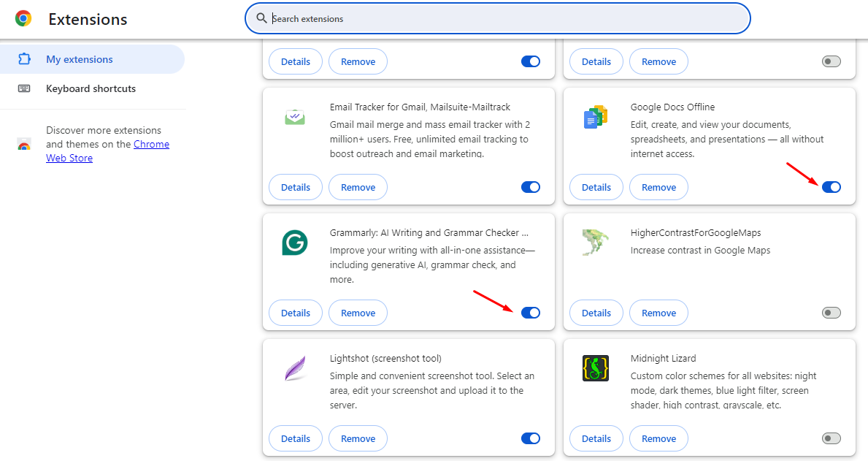Open the My extensions tab

tap(79, 59)
